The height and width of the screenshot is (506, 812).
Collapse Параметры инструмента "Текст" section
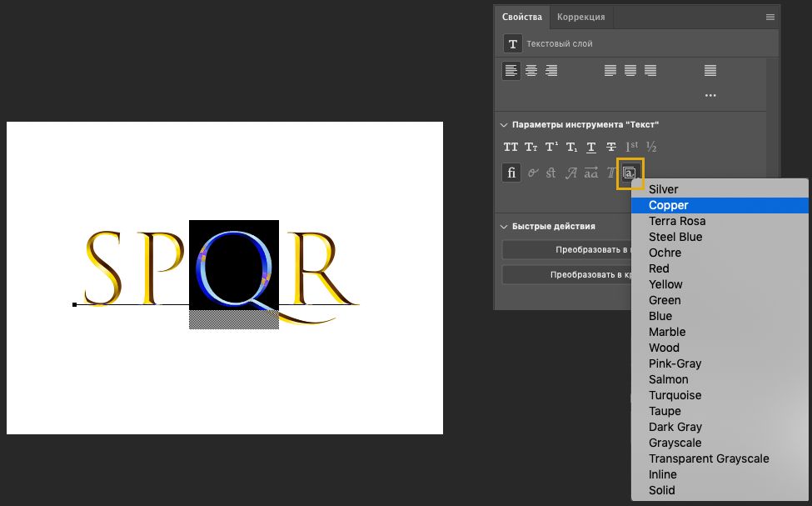pos(503,125)
